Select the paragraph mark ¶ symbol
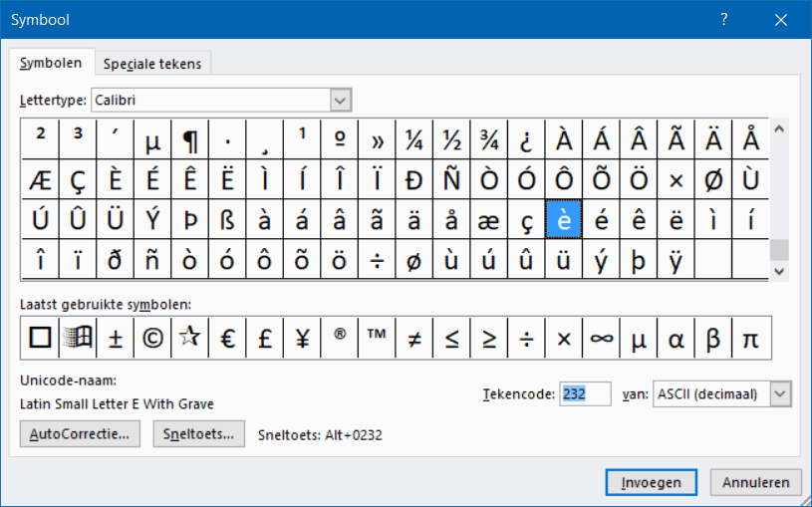Image resolution: width=812 pixels, height=507 pixels. 190,139
